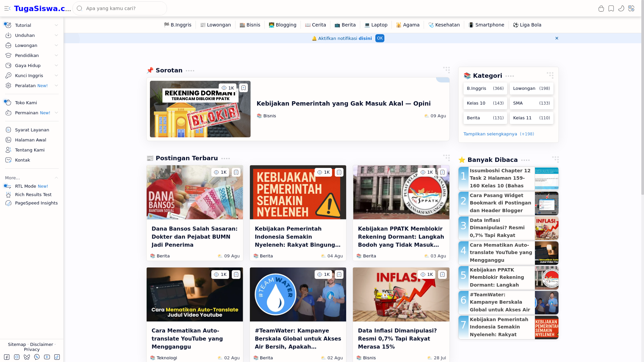Click the search field Apa yang kamu cari
The height and width of the screenshot is (362, 644).
coord(120,8)
